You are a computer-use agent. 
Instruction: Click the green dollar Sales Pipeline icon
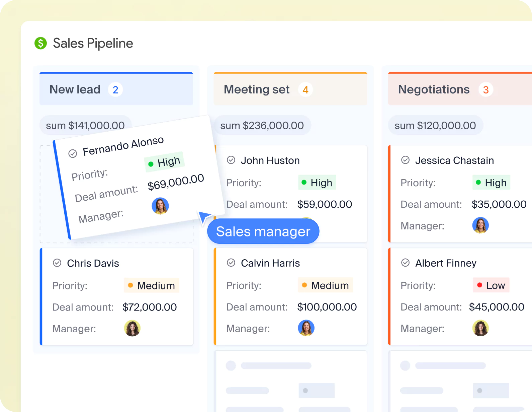pos(40,43)
